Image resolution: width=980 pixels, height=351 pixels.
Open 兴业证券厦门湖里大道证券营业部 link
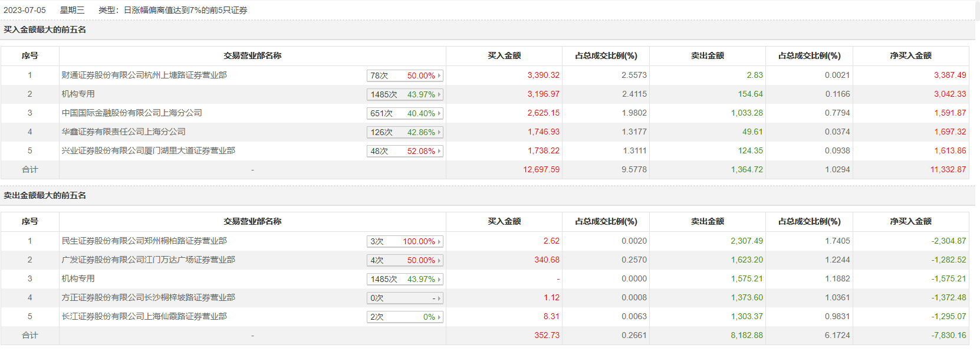pyautogui.click(x=149, y=151)
